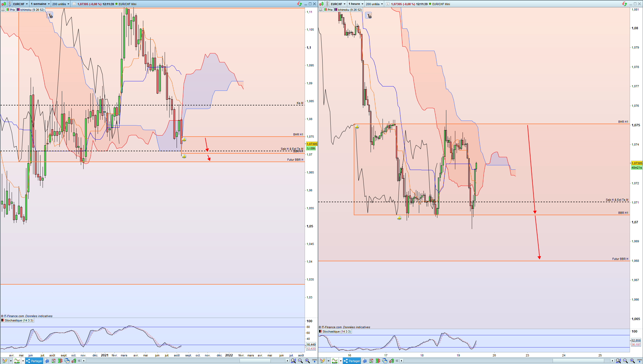Image resolution: width=643 pixels, height=364 pixels.
Task: Zoom in the weekly chart
Action: 307,361
